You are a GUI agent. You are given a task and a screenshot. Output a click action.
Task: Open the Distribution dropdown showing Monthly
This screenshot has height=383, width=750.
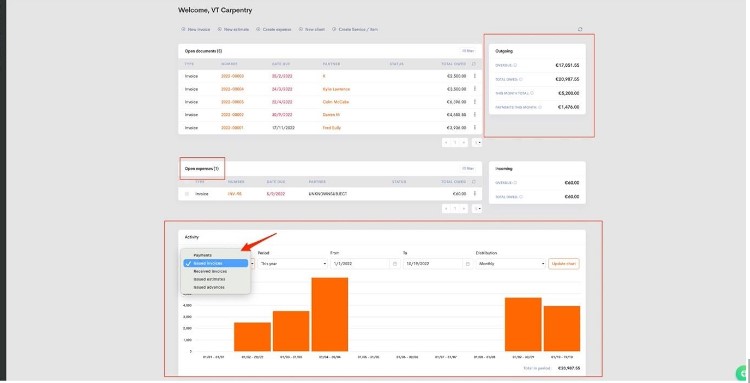510,263
